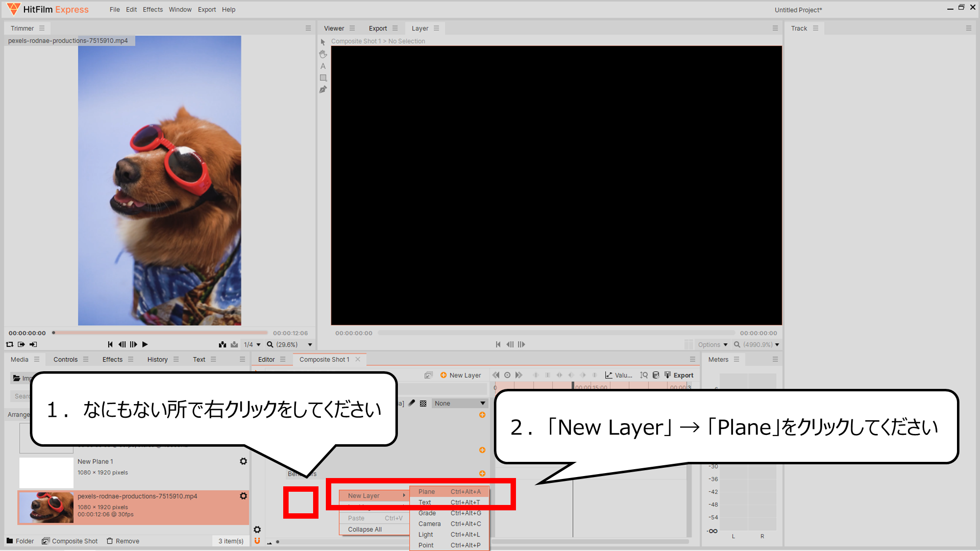Screen dimensions: 980x551
Task: Choose Collapse All in context menu
Action: click(x=375, y=529)
